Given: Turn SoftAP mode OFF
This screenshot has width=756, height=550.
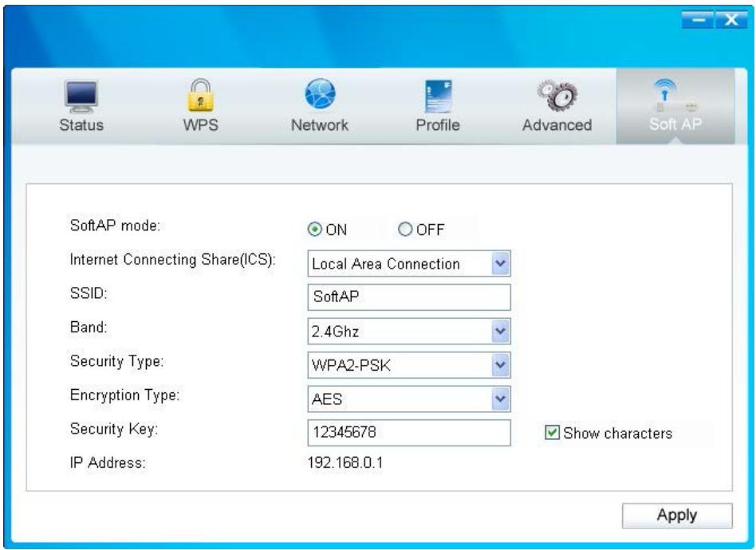Looking at the screenshot, I should tap(405, 230).
